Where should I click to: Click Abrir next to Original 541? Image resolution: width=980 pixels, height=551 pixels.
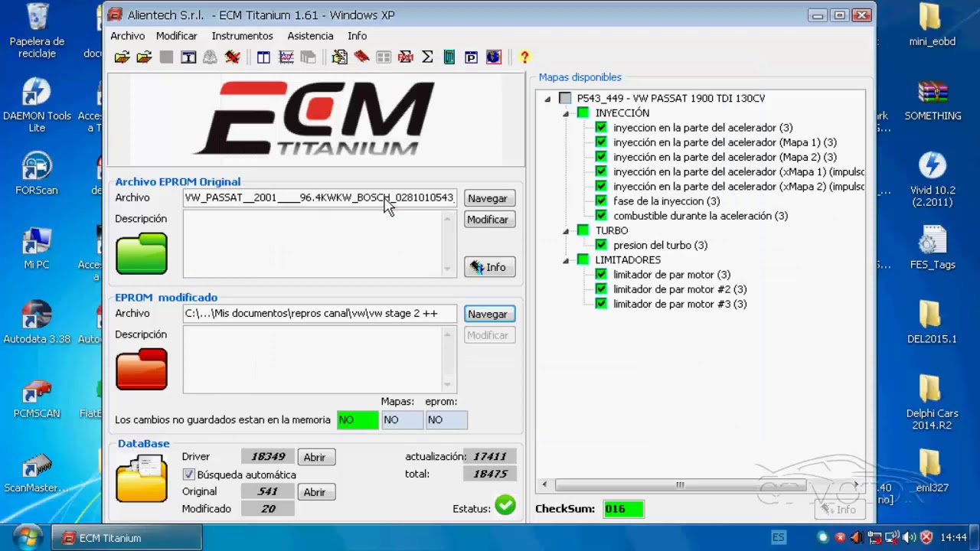pos(315,492)
